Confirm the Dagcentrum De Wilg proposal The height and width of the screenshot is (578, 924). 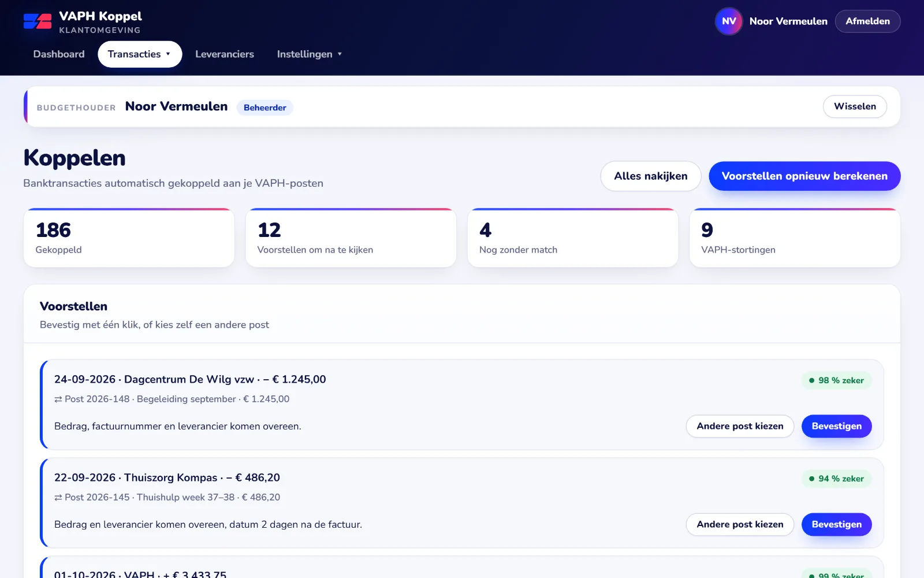836,426
